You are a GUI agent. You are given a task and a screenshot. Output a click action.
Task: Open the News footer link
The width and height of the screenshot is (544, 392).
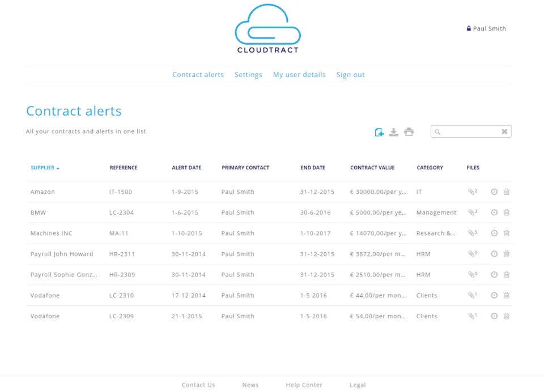click(250, 385)
